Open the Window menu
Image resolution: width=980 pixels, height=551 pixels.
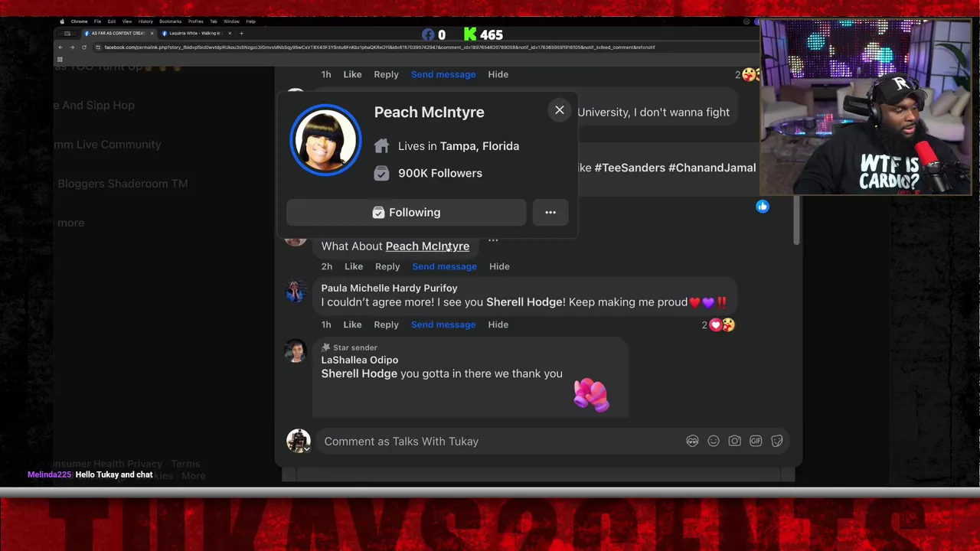pyautogui.click(x=231, y=21)
